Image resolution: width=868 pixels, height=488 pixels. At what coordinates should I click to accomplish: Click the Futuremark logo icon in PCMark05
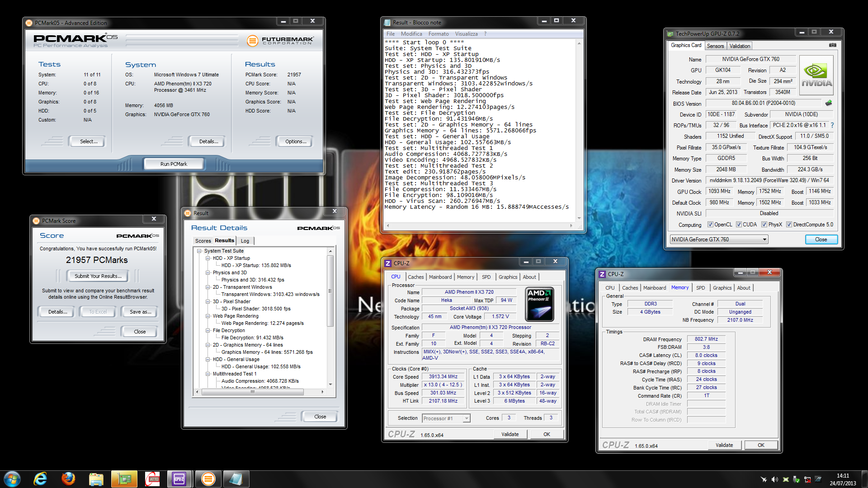coord(252,41)
